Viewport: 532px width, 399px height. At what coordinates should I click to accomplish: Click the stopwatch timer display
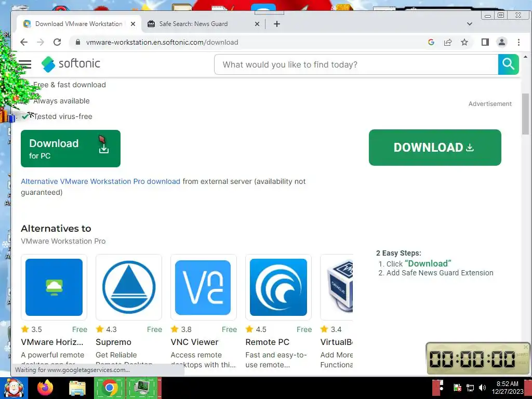point(472,359)
